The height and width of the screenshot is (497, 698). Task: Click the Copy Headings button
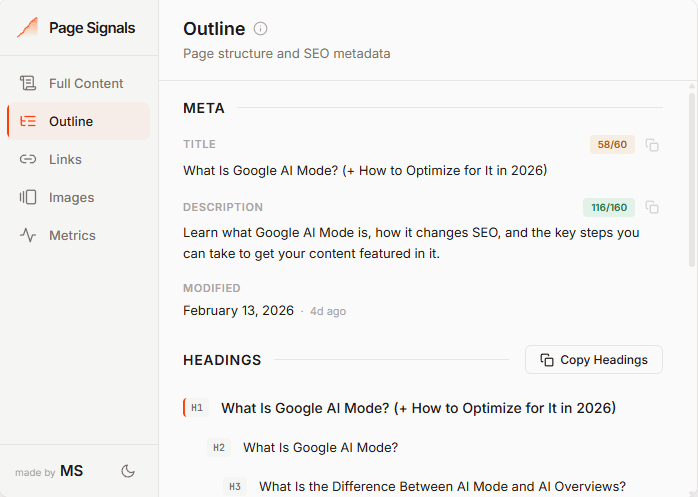pos(594,360)
